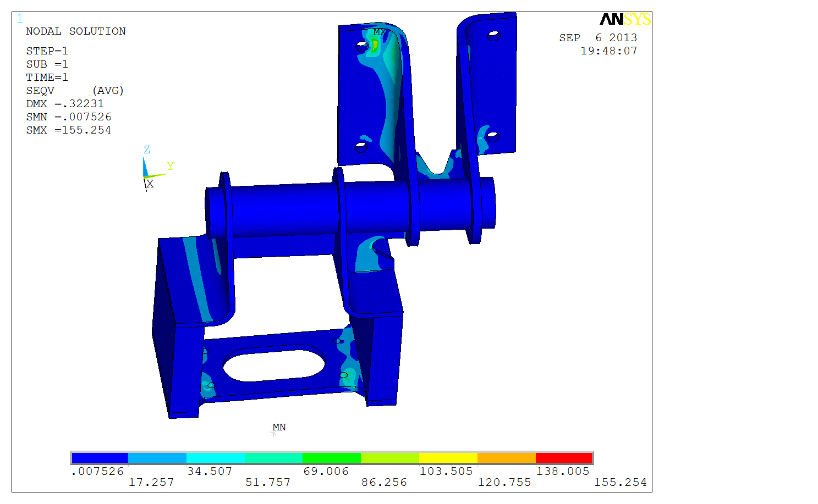This screenshot has height=504, width=818.
Task: Click legend value 51.757
Action: [268, 483]
